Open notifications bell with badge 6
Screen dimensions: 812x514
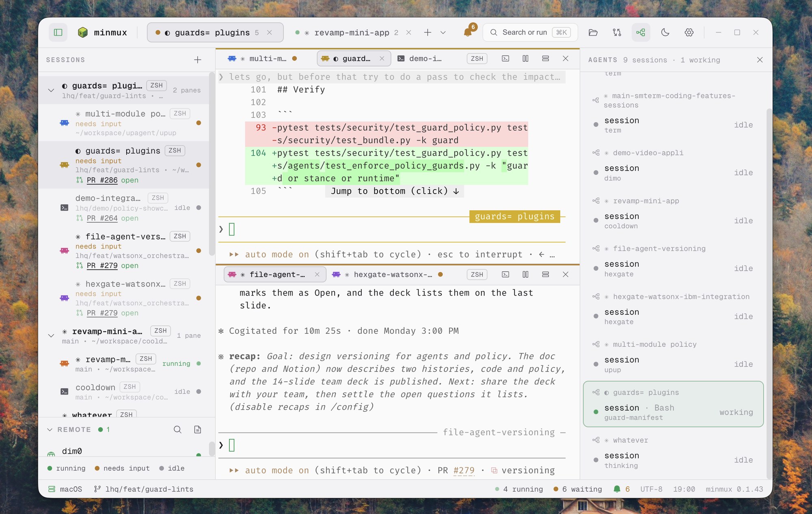coord(469,32)
